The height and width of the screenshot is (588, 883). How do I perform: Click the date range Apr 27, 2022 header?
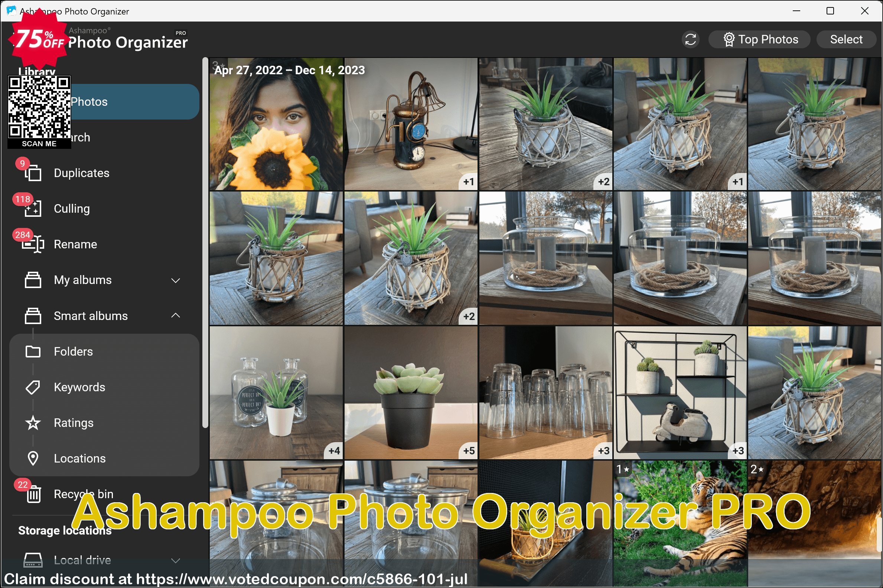pyautogui.click(x=289, y=70)
